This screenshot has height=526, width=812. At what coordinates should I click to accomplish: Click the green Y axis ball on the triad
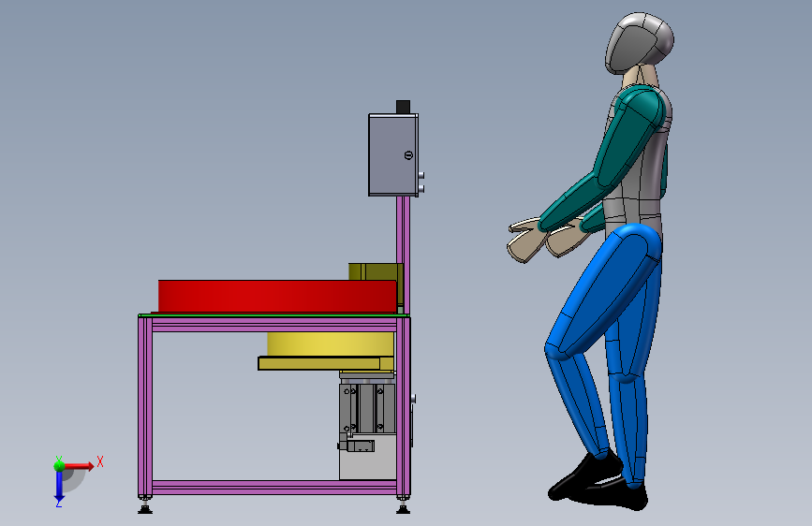(59, 465)
